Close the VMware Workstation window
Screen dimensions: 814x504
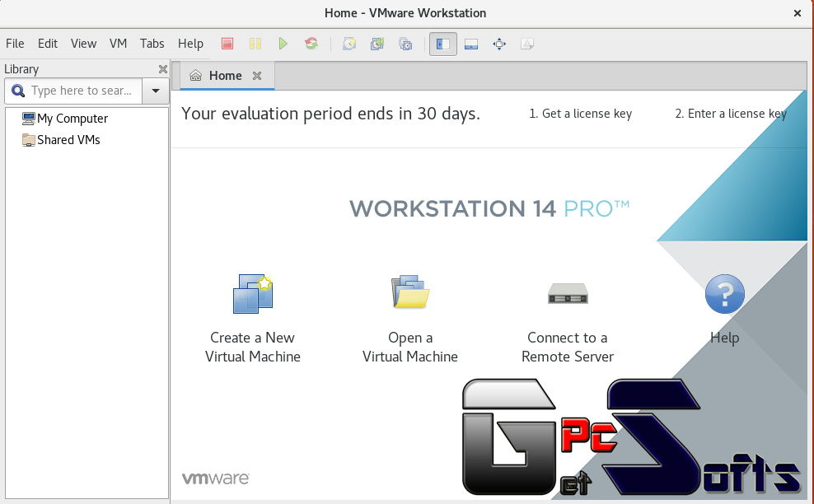click(x=798, y=13)
